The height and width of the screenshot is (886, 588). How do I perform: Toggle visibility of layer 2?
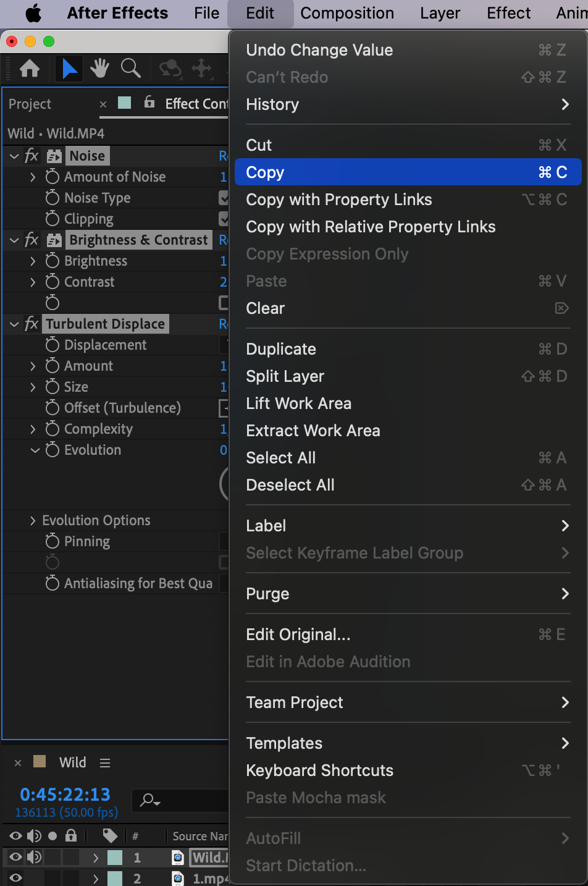click(x=15, y=878)
